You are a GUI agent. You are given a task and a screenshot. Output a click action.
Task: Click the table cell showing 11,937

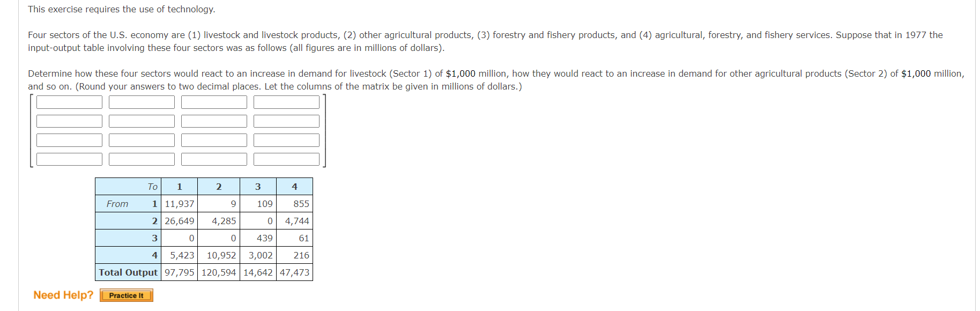[x=180, y=203]
